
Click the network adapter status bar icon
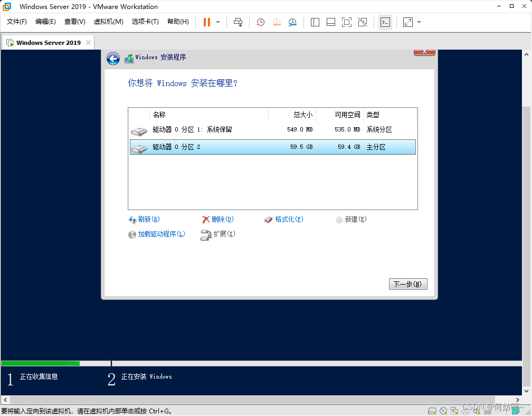click(454, 411)
